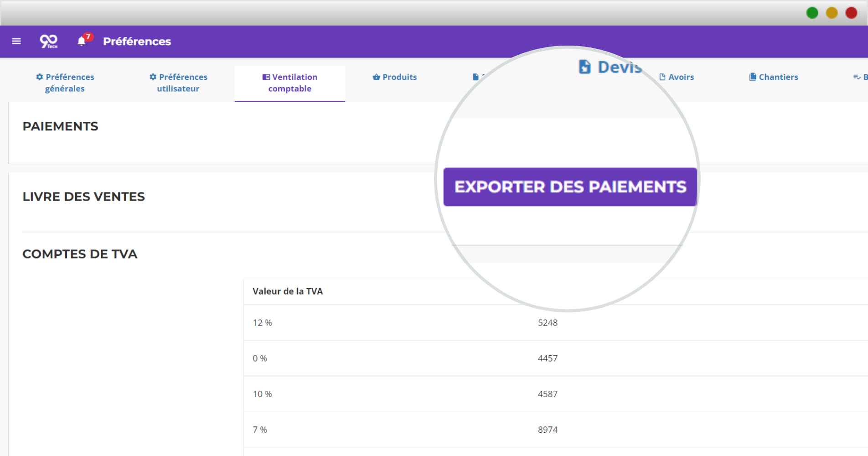Image resolution: width=868 pixels, height=456 pixels.
Task: Click account value 4457
Action: [548, 358]
